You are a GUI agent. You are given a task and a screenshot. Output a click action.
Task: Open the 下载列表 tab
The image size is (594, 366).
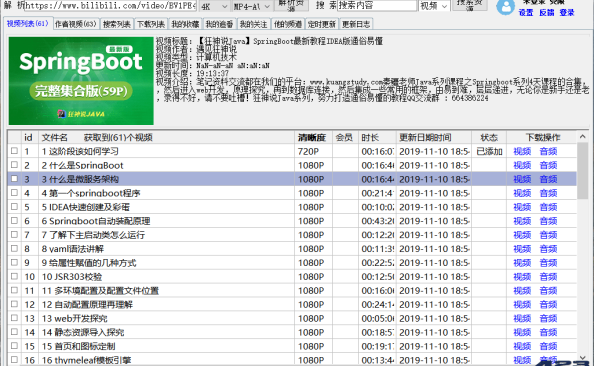[x=151, y=24]
